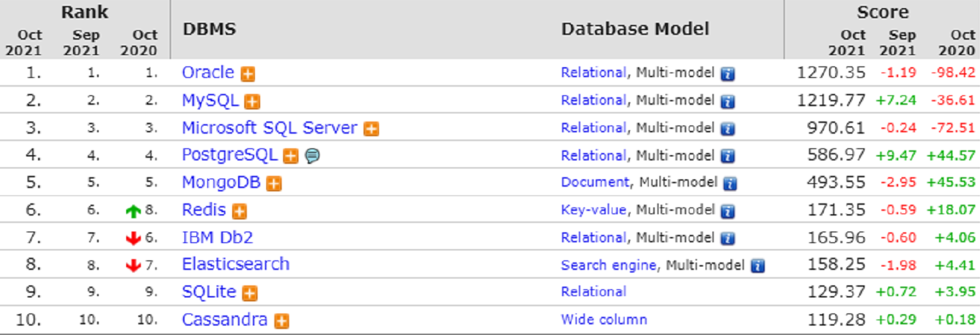
Task: Click Relational link in Microsoft SQL Server row
Action: pos(594,128)
